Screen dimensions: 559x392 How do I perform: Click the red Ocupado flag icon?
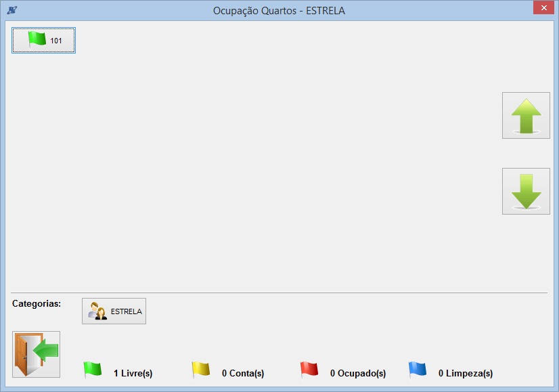[309, 370]
